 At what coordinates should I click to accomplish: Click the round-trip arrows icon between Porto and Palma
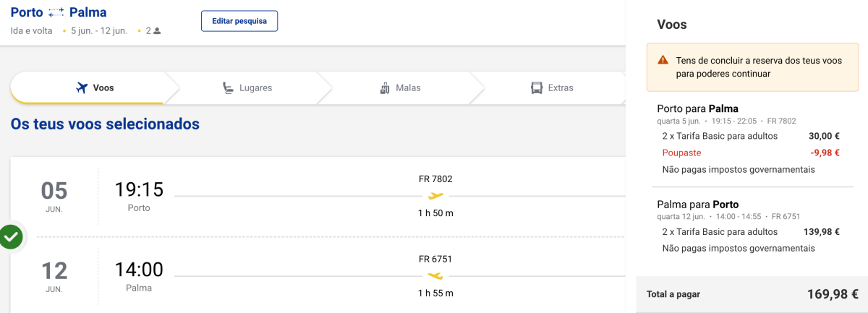coord(56,12)
